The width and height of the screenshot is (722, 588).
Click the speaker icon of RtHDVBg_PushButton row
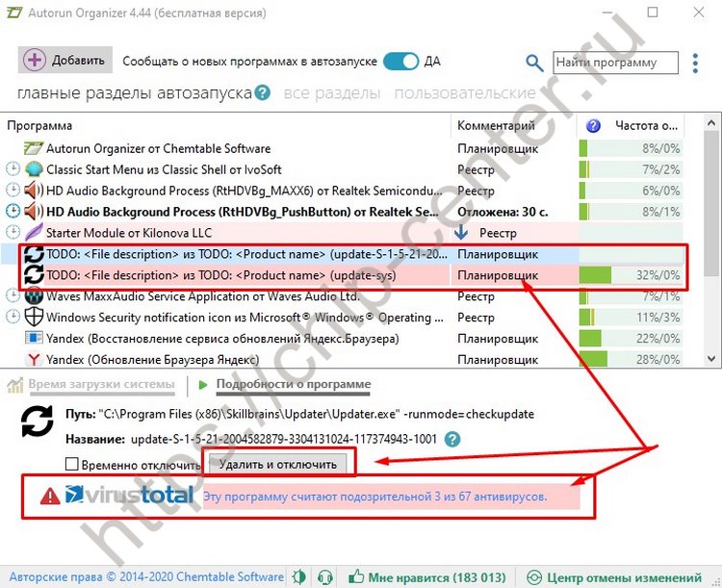tap(34, 212)
